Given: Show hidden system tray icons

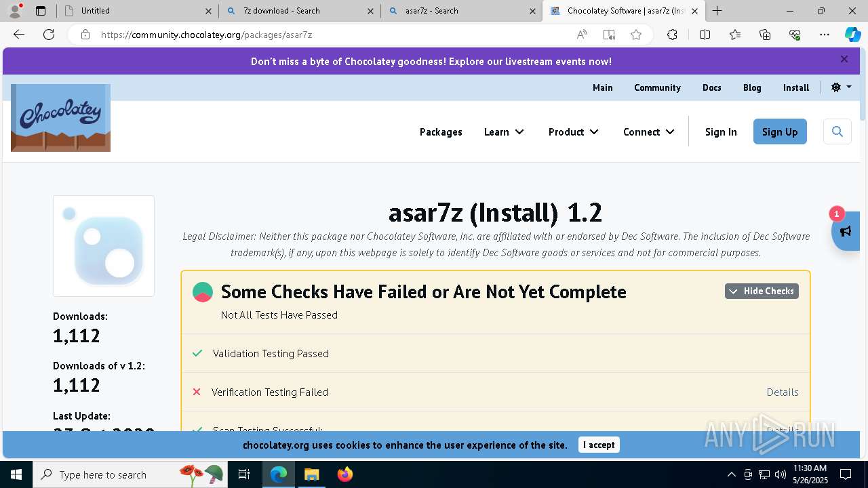Looking at the screenshot, I should (731, 474).
